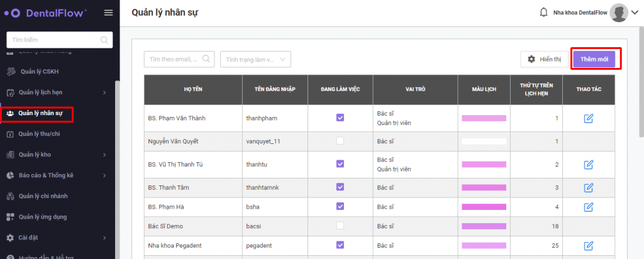Image resolution: width=644 pixels, height=259 pixels.
Task: Focus the sidebar Tìm kiếm search field
Action: pyautogui.click(x=60, y=40)
